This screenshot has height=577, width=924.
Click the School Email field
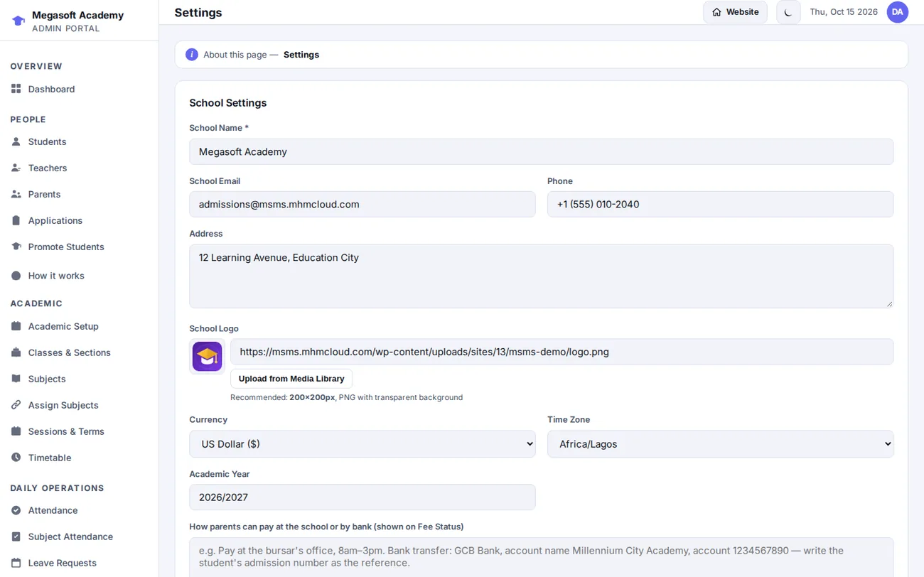(x=362, y=205)
